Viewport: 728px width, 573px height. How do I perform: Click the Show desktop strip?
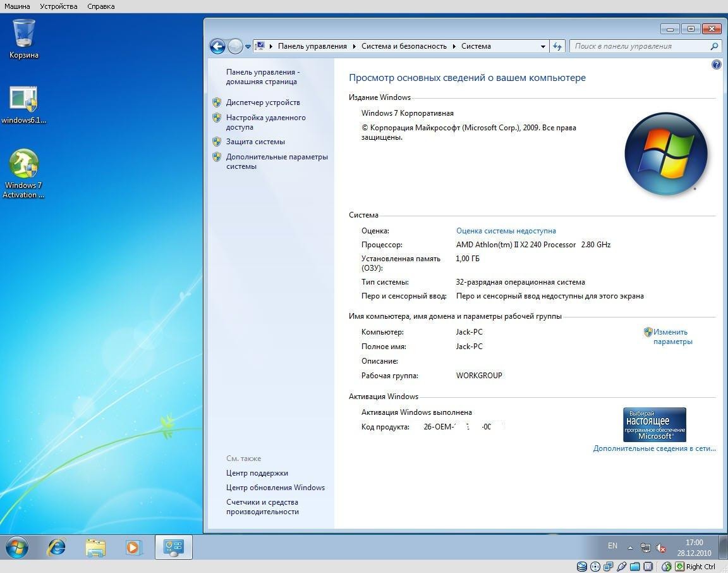click(724, 547)
